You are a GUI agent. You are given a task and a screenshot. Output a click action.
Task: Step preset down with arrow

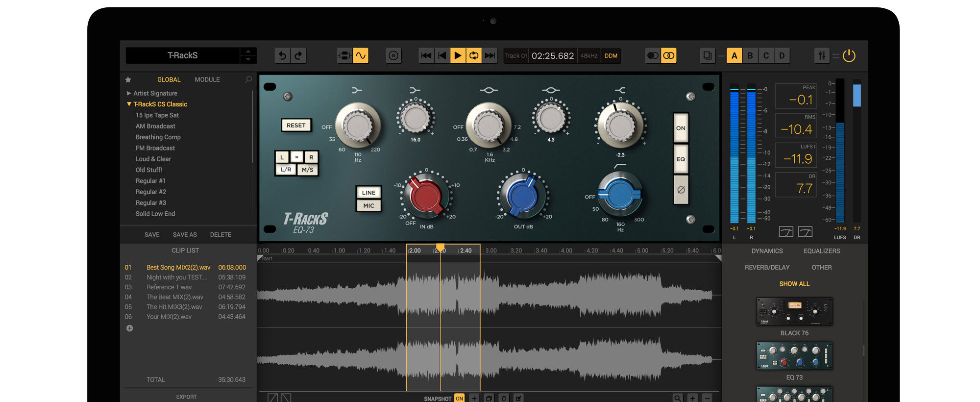(x=248, y=59)
